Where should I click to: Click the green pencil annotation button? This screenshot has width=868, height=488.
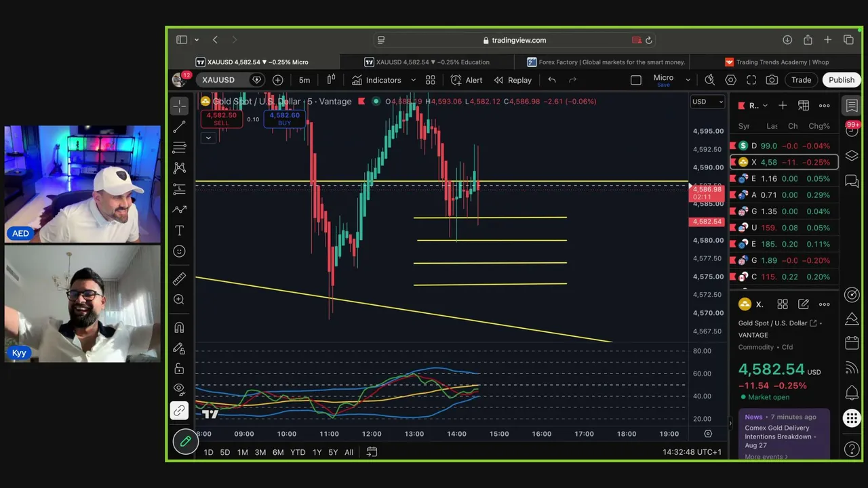click(185, 442)
